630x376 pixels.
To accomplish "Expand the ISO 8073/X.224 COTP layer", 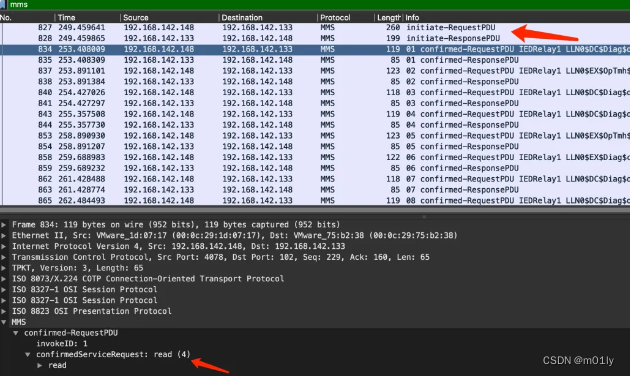I will pyautogui.click(x=4, y=279).
